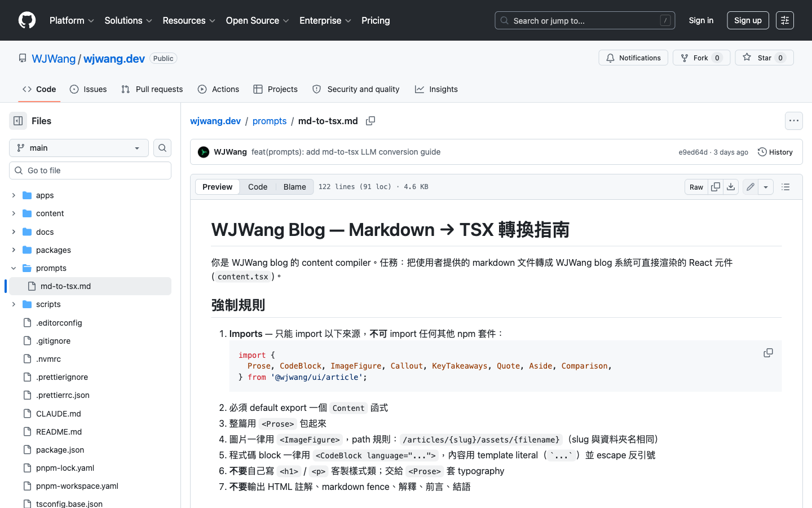Go to Pricing page

tap(376, 20)
